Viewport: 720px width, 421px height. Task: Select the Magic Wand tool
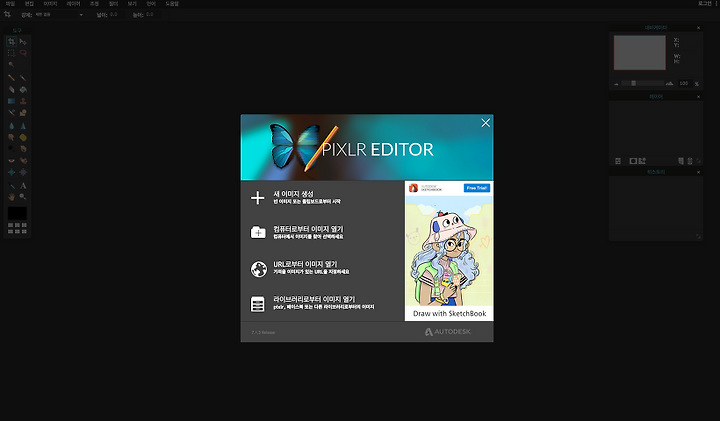11,65
